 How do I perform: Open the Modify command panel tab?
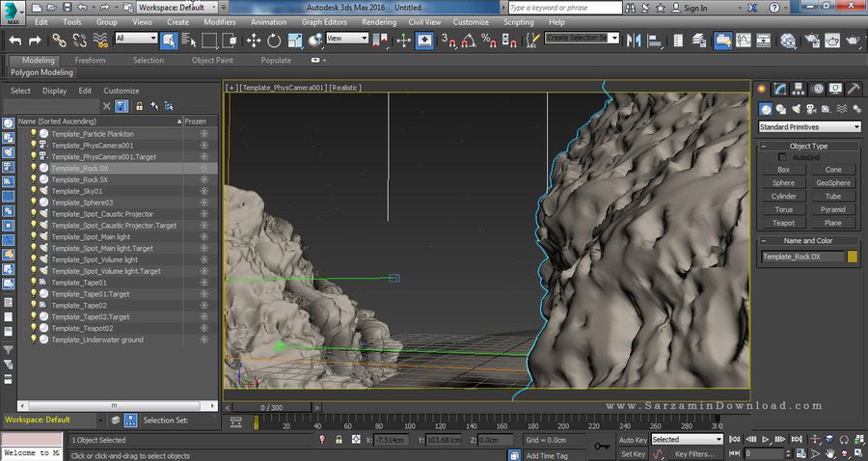tap(780, 89)
